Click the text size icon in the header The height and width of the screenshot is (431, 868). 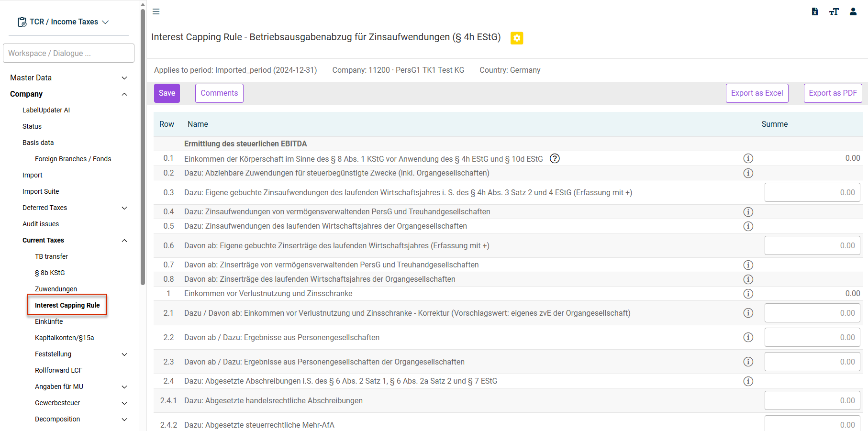(834, 11)
